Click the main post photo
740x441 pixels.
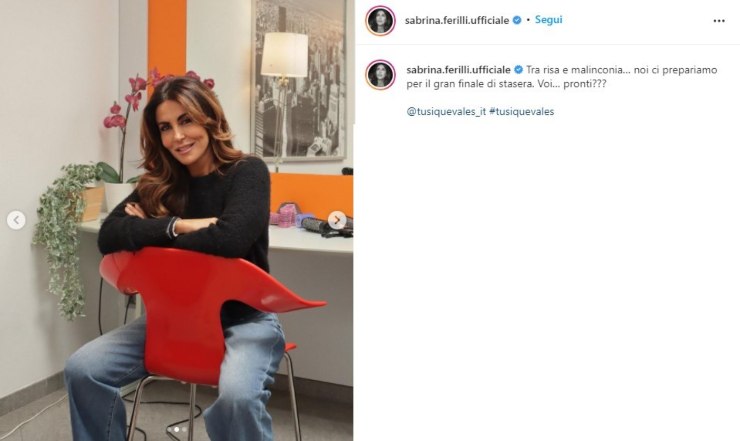point(177,220)
